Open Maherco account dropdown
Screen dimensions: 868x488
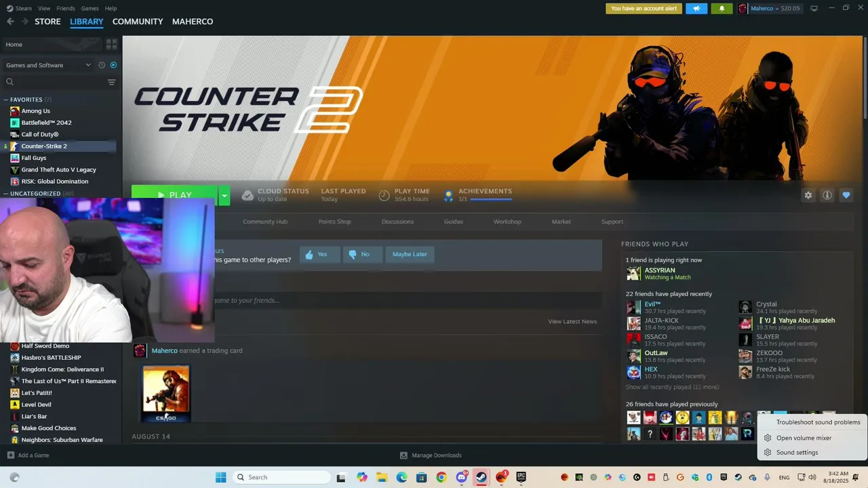[769, 8]
